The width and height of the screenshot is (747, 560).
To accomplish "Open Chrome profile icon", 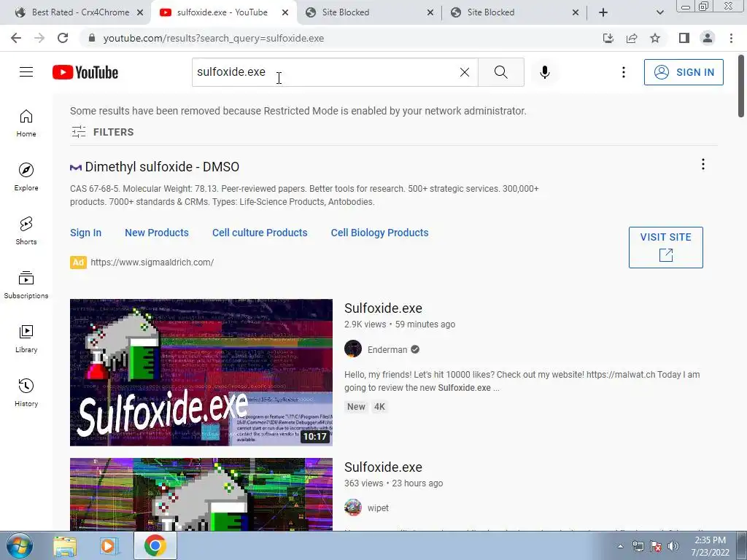I will pos(708,38).
